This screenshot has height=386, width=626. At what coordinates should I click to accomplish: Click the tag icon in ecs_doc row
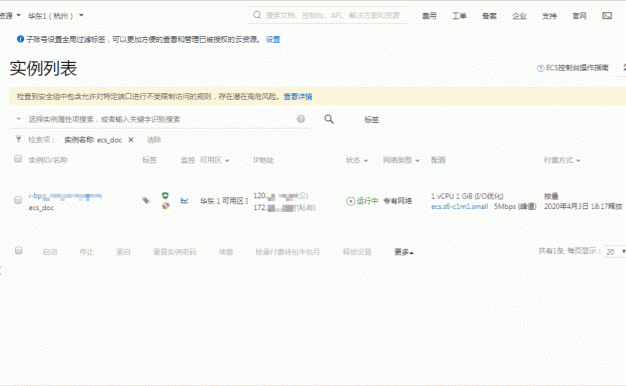pos(146,200)
